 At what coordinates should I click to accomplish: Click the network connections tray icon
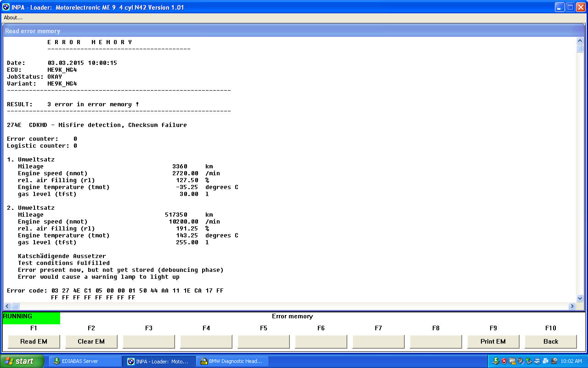click(x=545, y=361)
